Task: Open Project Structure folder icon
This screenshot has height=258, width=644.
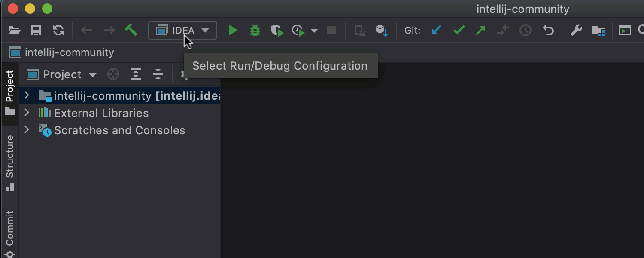Action: pos(598,31)
